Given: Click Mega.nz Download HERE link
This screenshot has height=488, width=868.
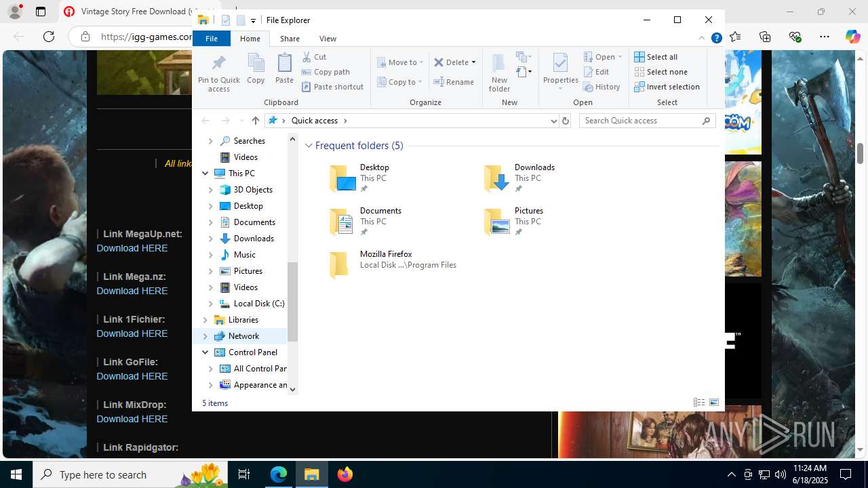Looking at the screenshot, I should click(132, 291).
